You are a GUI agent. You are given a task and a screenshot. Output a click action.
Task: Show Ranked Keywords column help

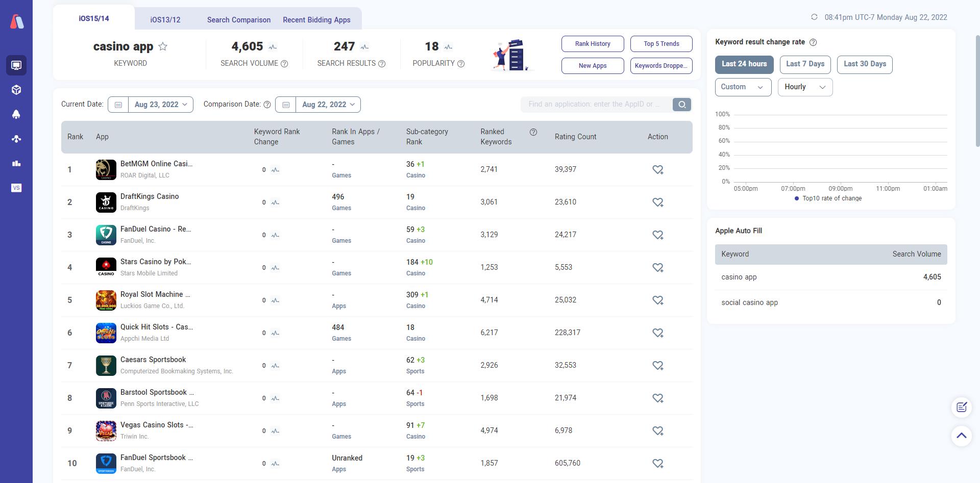[x=533, y=132]
